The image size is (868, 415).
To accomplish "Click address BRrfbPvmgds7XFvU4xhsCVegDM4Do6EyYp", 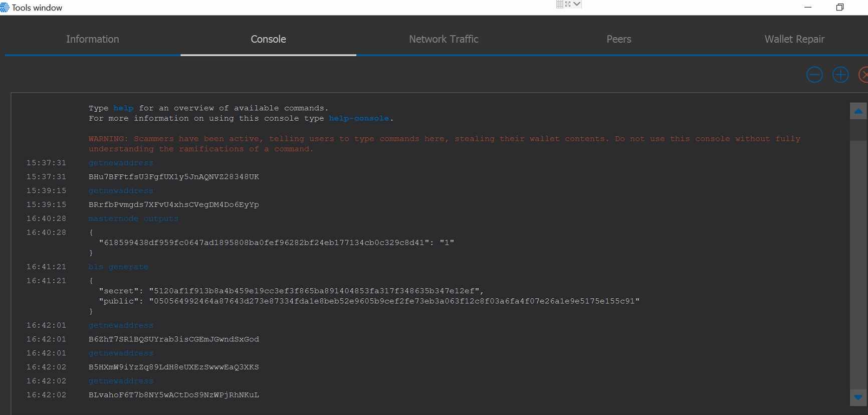I will pos(174,204).
